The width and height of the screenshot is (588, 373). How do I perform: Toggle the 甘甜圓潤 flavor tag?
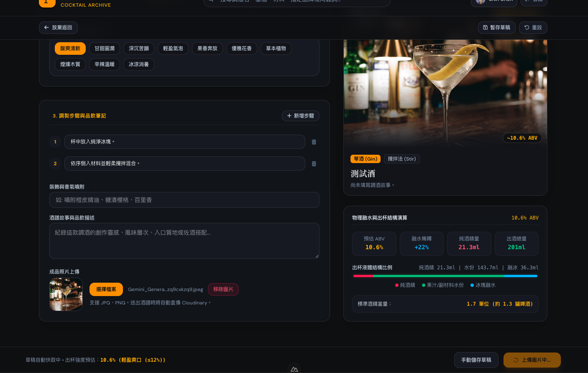[x=105, y=49]
